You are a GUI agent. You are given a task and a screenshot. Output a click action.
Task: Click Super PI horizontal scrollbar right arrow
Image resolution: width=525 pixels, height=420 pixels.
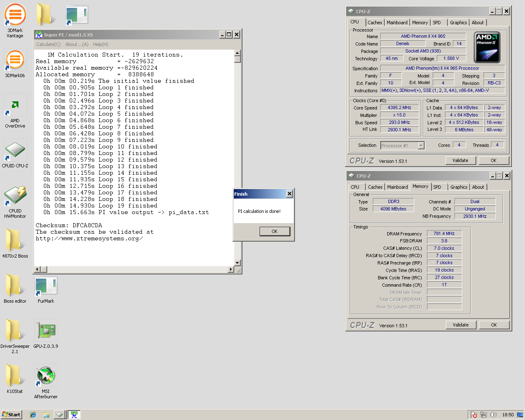[x=231, y=269]
